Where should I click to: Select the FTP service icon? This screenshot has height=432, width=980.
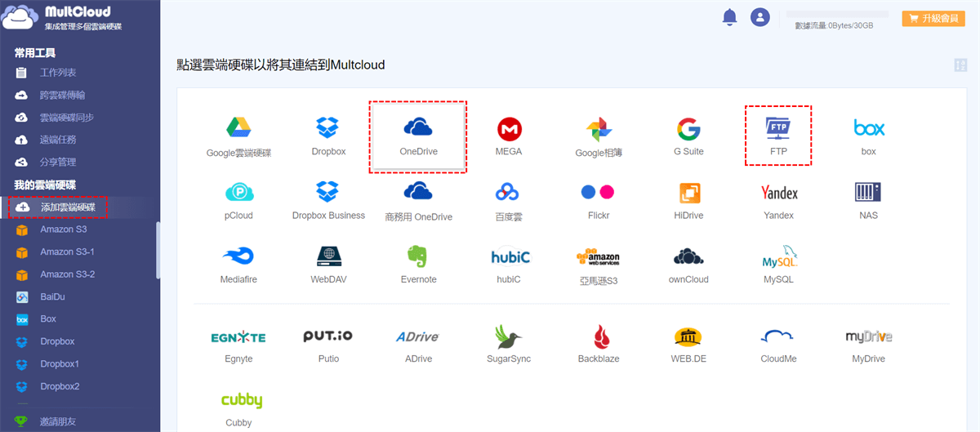click(778, 128)
